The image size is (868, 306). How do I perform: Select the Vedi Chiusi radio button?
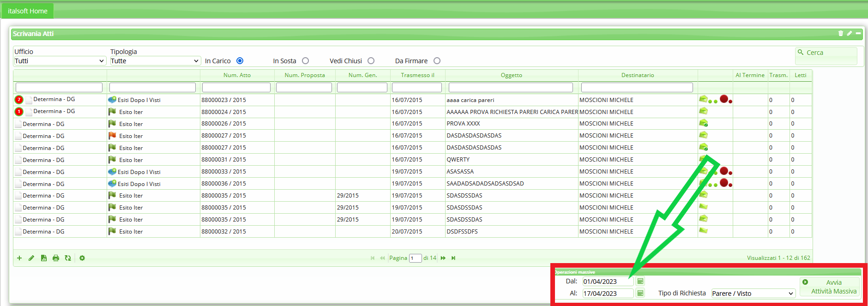[371, 61]
